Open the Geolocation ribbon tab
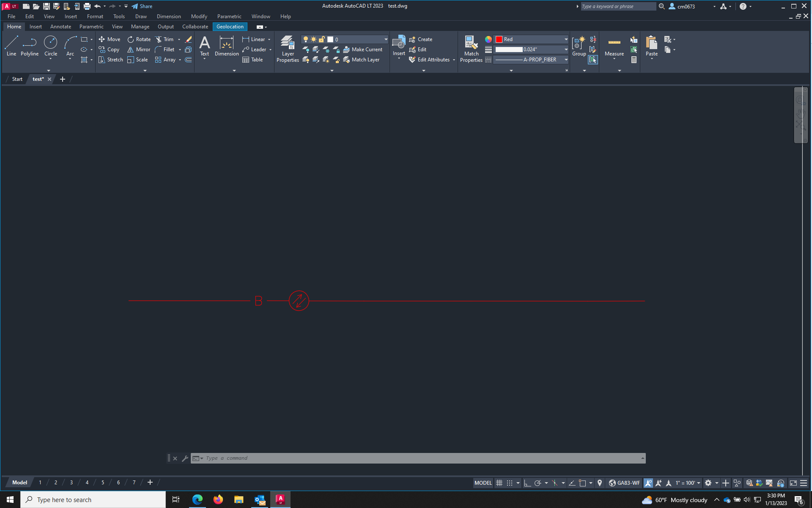This screenshot has width=812, height=508. coord(230,26)
